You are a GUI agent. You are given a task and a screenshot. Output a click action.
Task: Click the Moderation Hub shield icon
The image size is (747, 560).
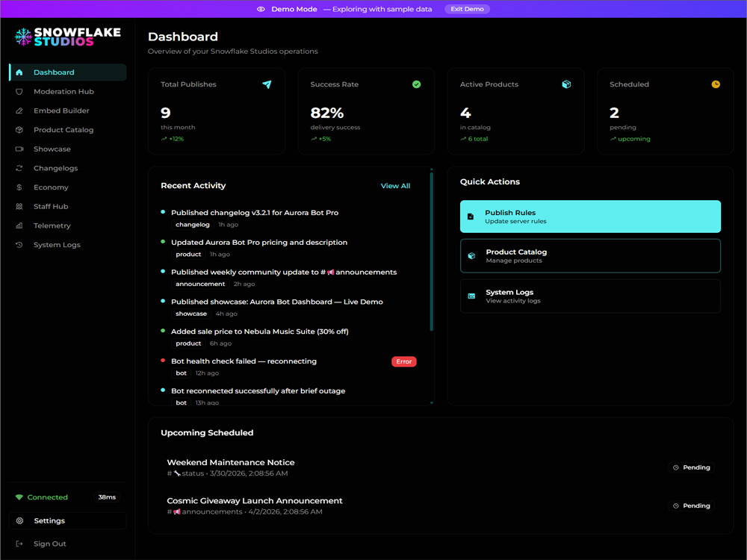[x=19, y=91]
